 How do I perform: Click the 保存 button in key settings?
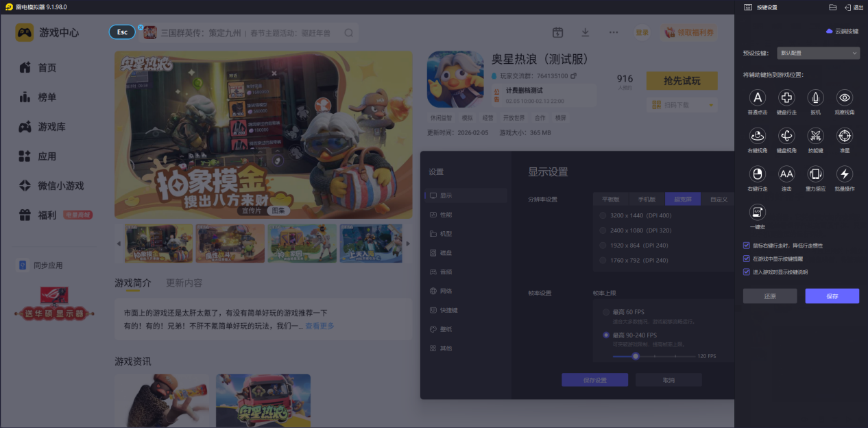832,296
